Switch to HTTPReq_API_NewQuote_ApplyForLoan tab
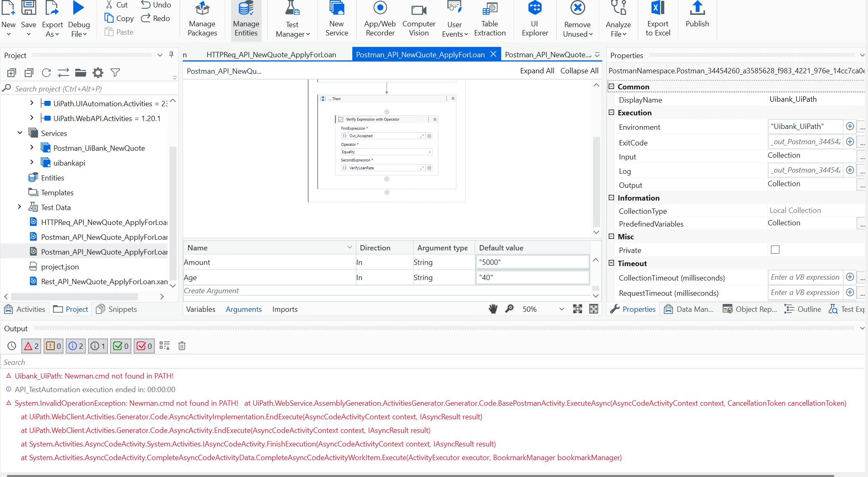The height and width of the screenshot is (477, 868). pos(271,55)
